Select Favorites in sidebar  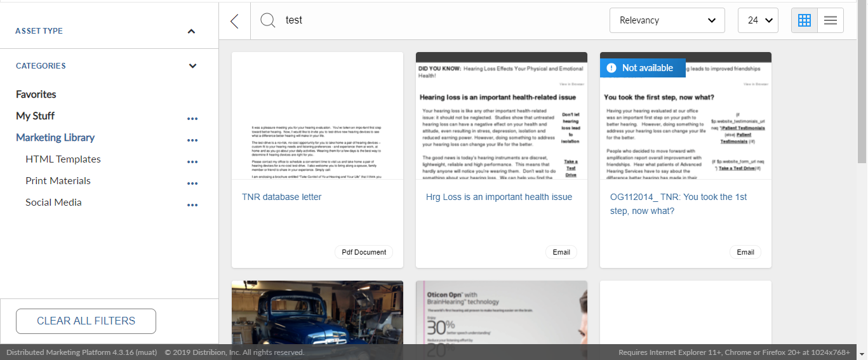point(36,94)
